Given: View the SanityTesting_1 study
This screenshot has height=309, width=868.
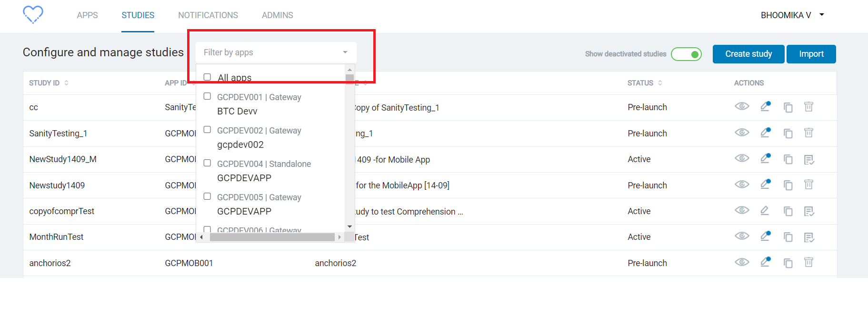Looking at the screenshot, I should pos(742,133).
